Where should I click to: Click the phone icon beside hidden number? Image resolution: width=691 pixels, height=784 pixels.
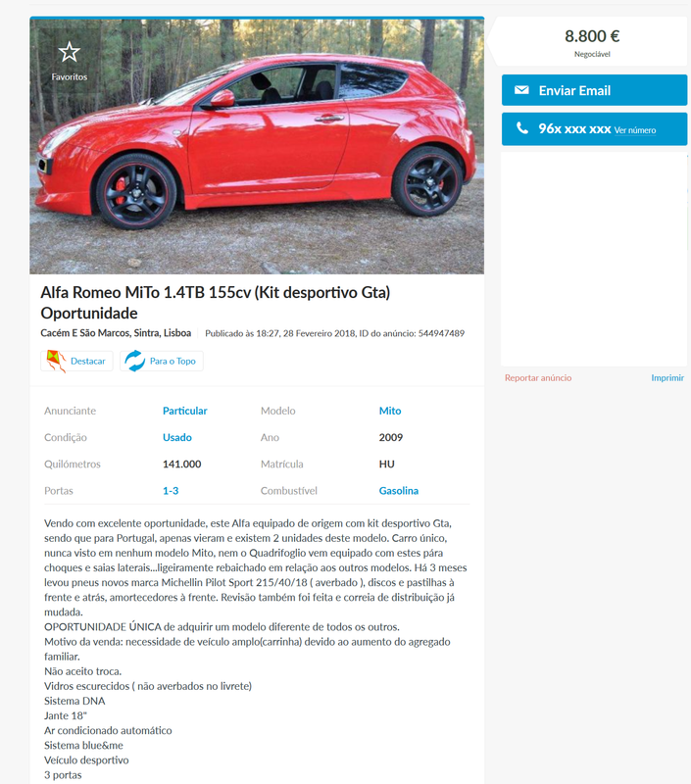click(x=522, y=128)
